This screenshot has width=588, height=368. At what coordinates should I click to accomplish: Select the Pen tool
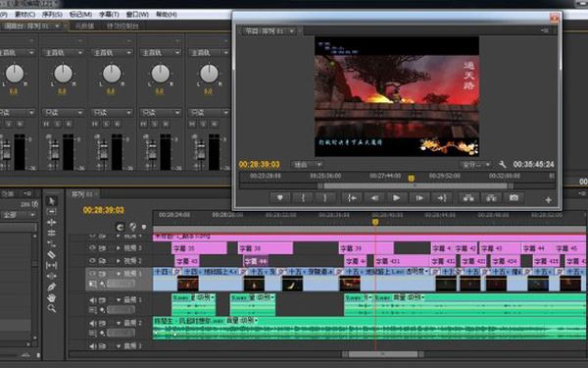tap(52, 287)
